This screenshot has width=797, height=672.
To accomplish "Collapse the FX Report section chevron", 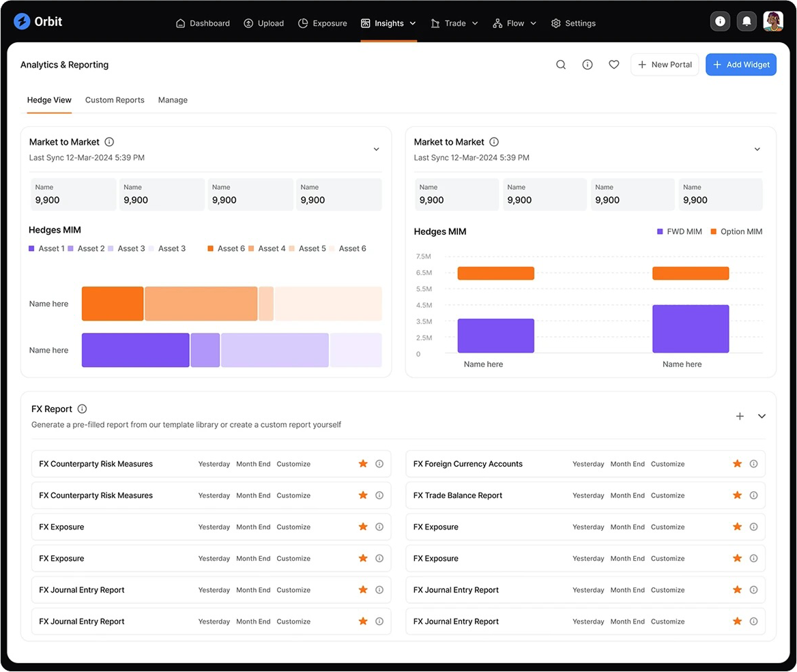I will pos(762,416).
